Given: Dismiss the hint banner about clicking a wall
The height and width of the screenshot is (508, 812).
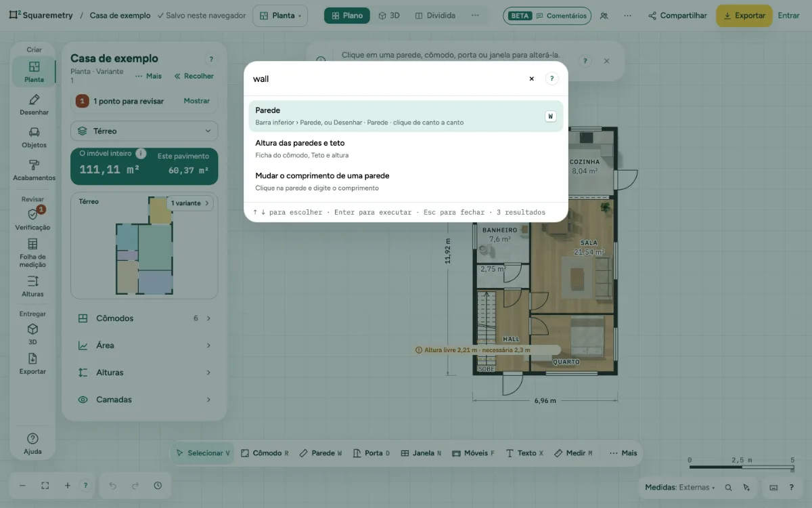Looking at the screenshot, I should click(x=606, y=61).
